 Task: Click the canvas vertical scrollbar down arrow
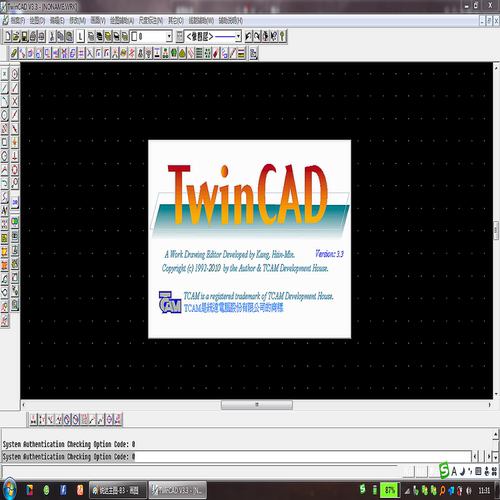point(496,394)
